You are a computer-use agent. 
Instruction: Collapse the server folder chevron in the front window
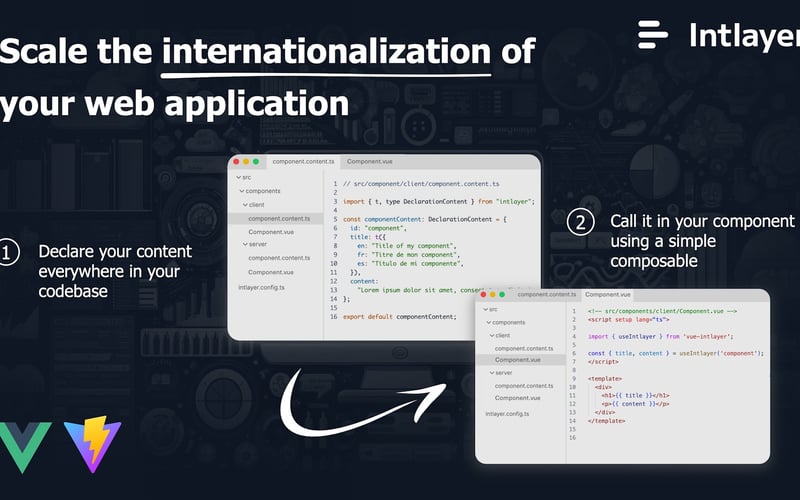pyautogui.click(x=492, y=373)
